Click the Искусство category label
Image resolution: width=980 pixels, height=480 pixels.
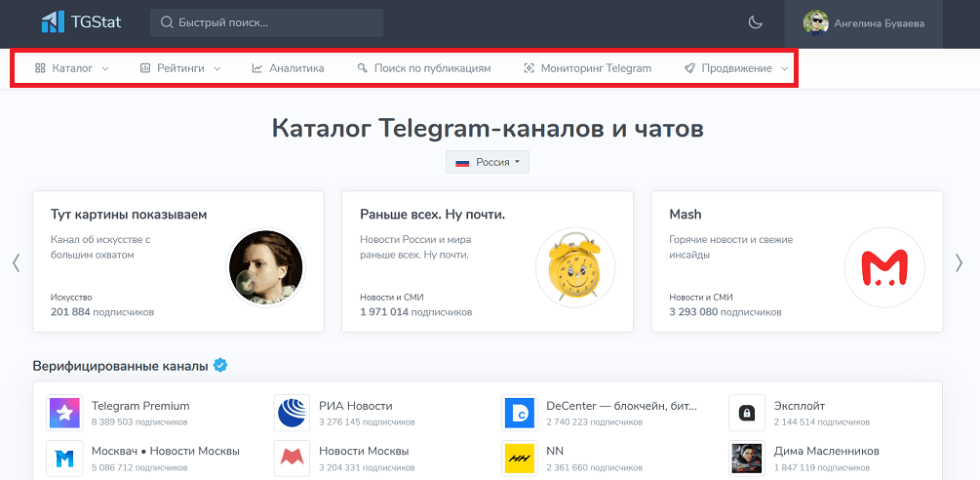point(71,298)
